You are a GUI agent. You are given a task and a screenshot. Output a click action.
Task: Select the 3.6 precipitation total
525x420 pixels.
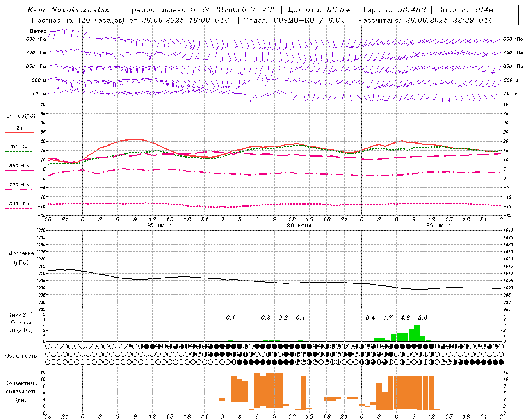(x=422, y=318)
